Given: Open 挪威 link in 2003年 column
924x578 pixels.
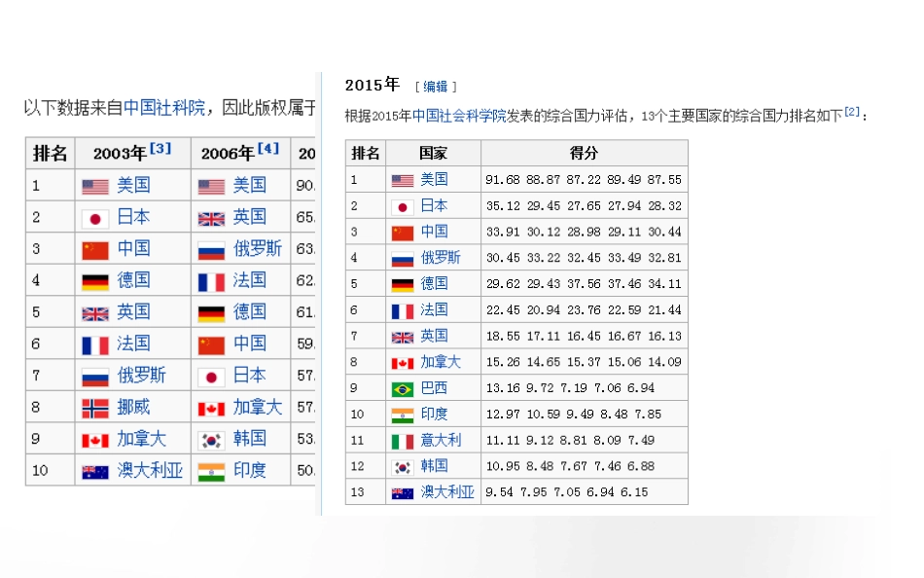Looking at the screenshot, I should click(134, 407).
